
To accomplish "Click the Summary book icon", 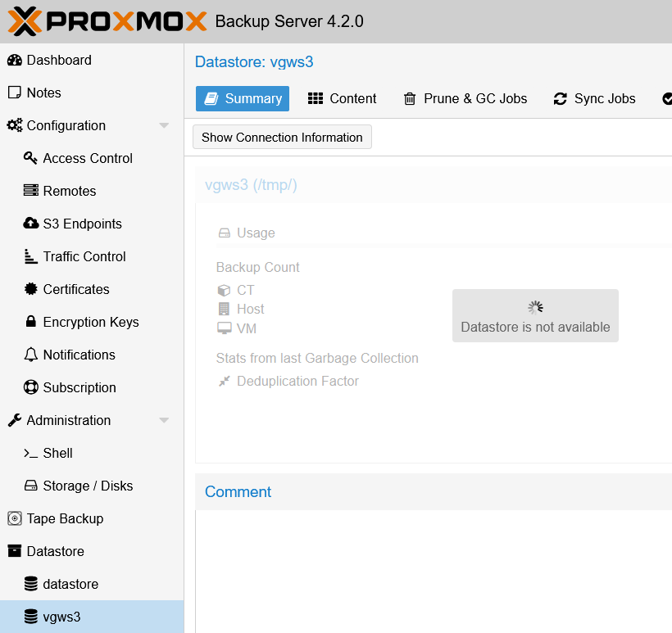I will point(211,98).
